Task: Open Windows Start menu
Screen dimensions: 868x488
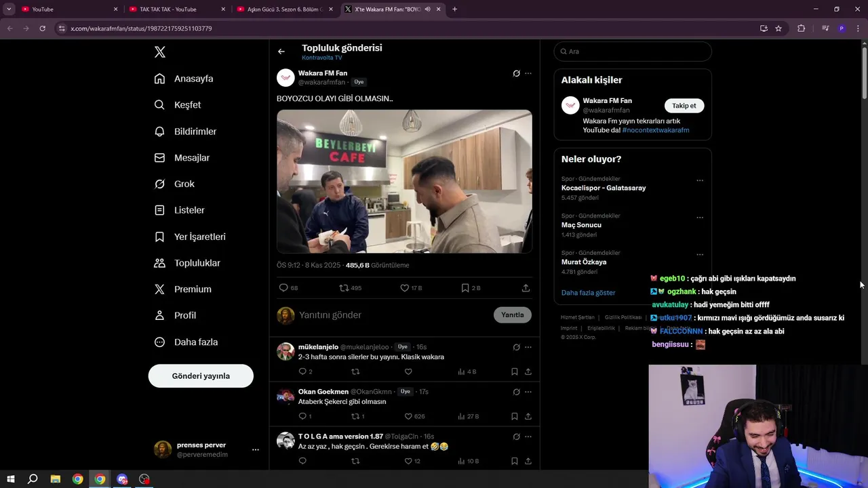Action: click(10, 479)
